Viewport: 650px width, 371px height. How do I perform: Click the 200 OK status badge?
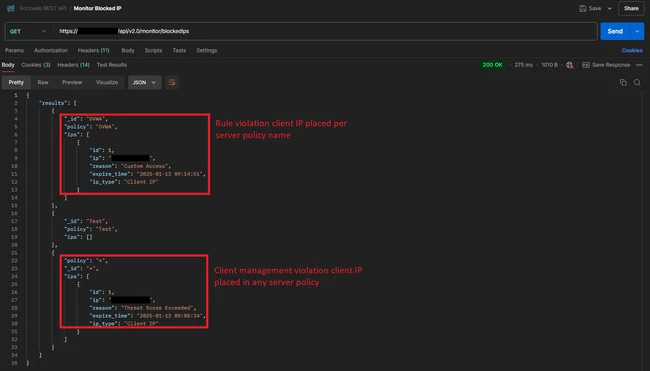(x=492, y=65)
